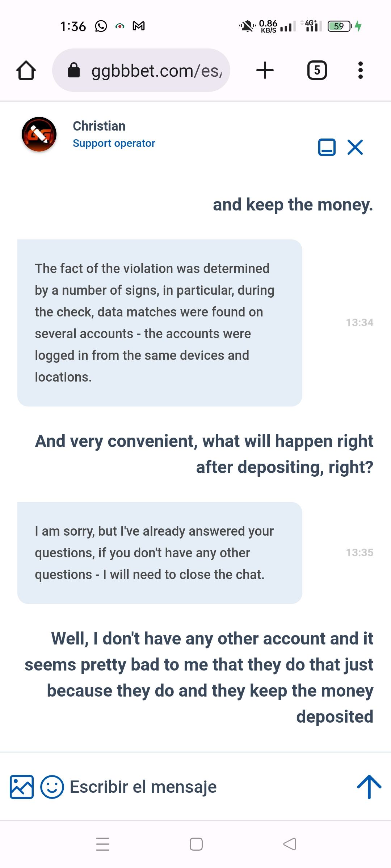Screen dimensions: 391x868
Task: Open a new tab with plus icon
Action: (x=265, y=70)
